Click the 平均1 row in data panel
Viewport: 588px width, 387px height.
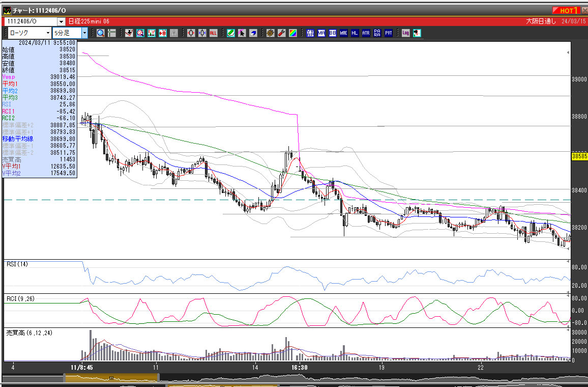pos(39,84)
